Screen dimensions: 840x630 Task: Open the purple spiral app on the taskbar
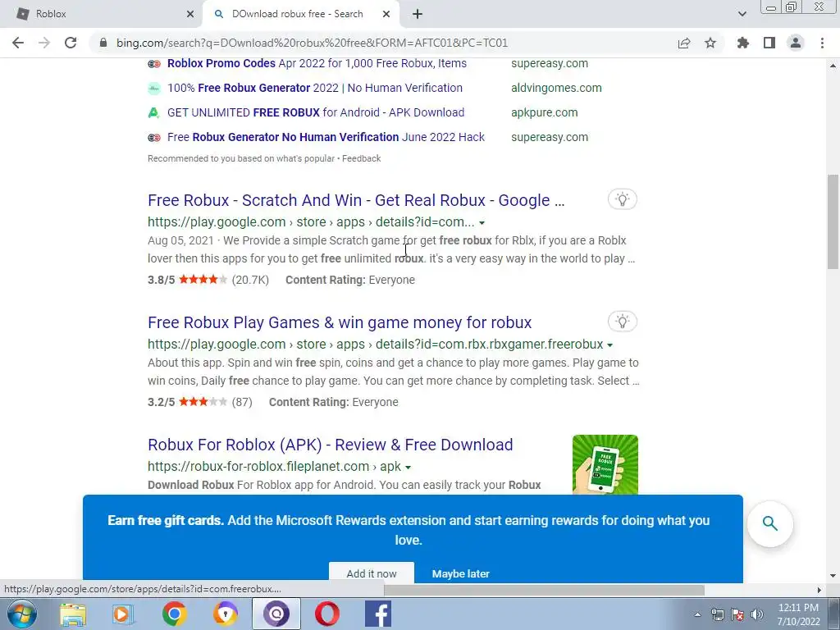(x=276, y=614)
